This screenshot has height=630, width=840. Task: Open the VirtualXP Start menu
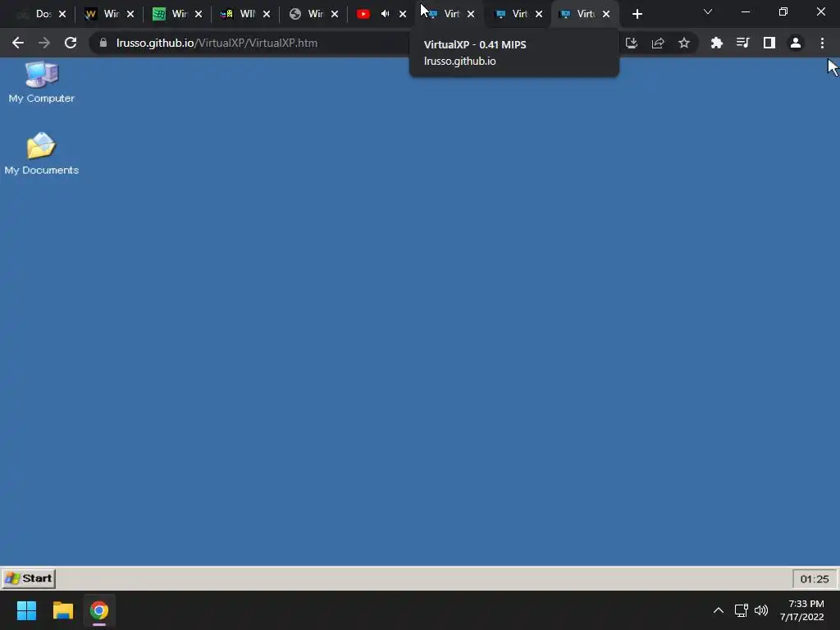[29, 578]
